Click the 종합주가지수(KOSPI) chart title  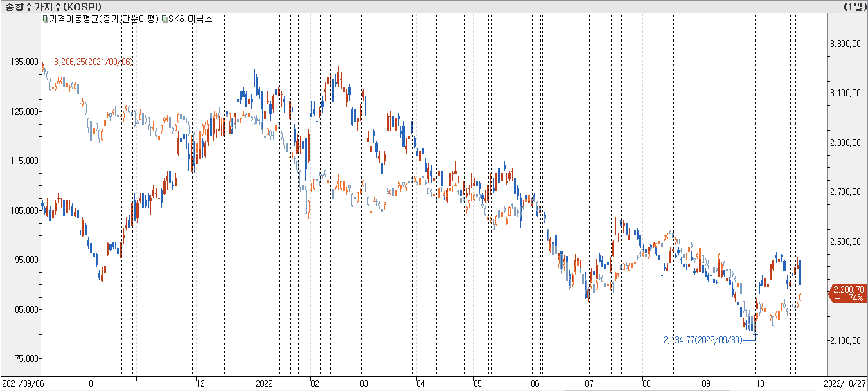(x=53, y=7)
